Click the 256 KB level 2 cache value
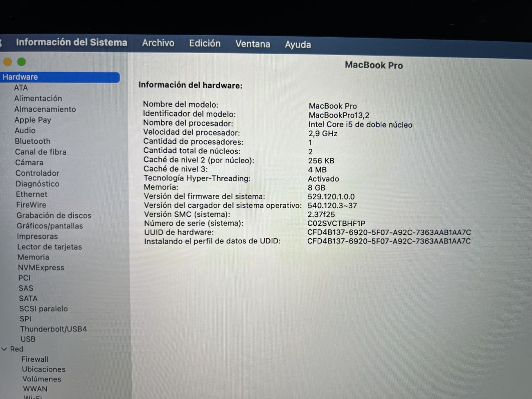This screenshot has width=532, height=399. (321, 161)
